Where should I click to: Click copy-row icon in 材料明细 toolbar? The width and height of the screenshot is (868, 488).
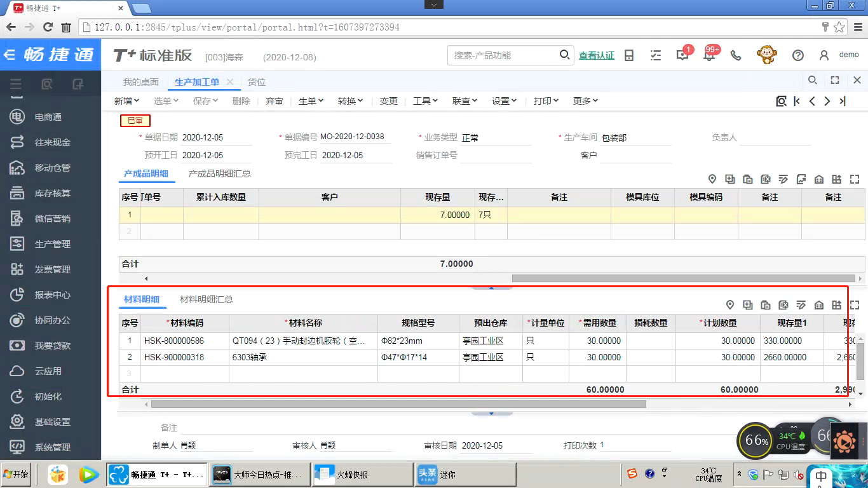(766, 305)
